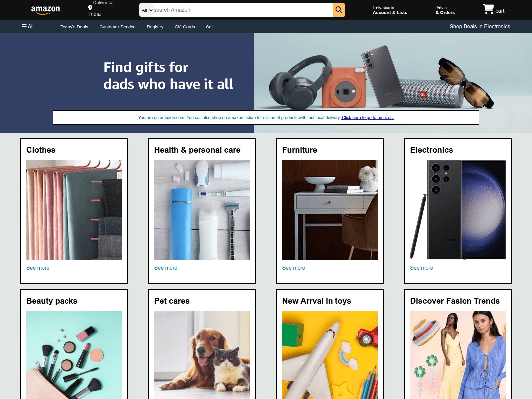
Task: Open the Electronics phone thumbnail
Action: point(458,210)
